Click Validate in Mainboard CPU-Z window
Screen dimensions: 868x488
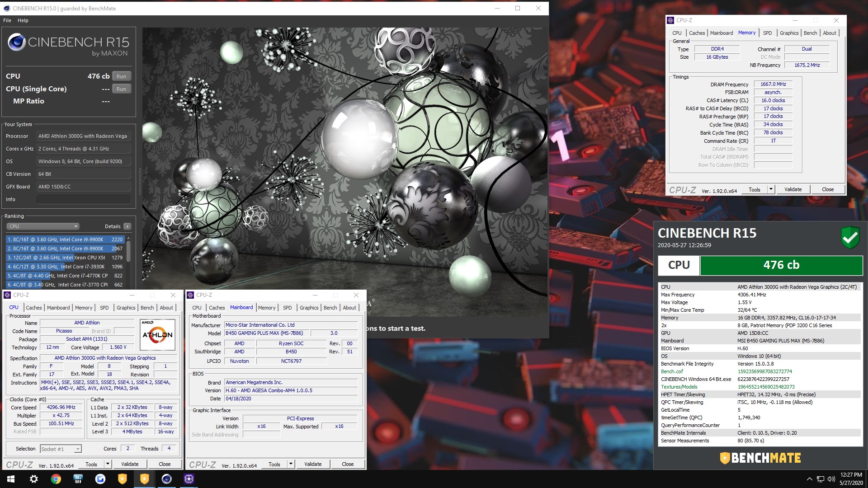(313, 464)
